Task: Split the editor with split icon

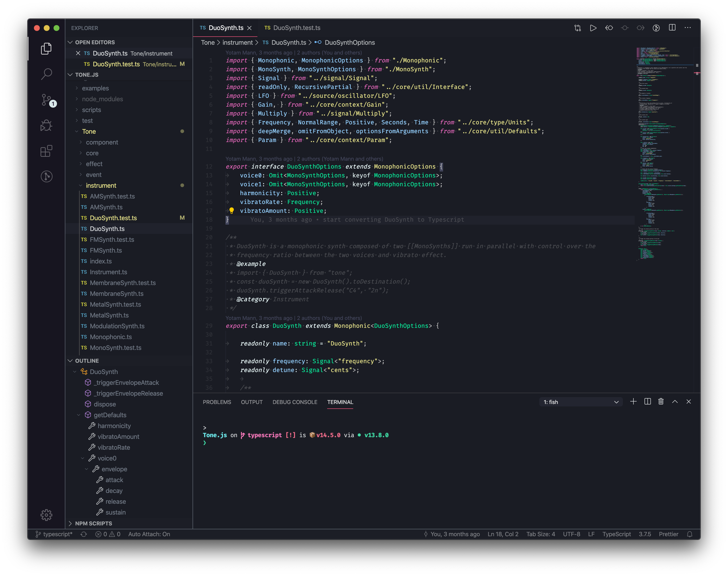Action: pos(672,28)
